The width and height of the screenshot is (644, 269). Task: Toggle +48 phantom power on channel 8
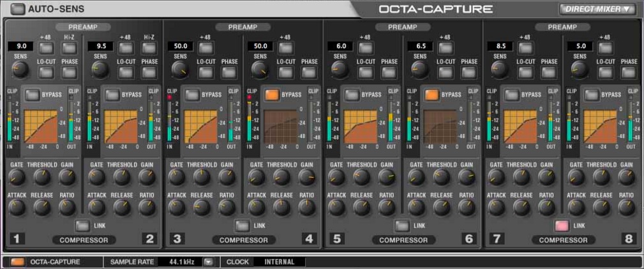(606, 48)
